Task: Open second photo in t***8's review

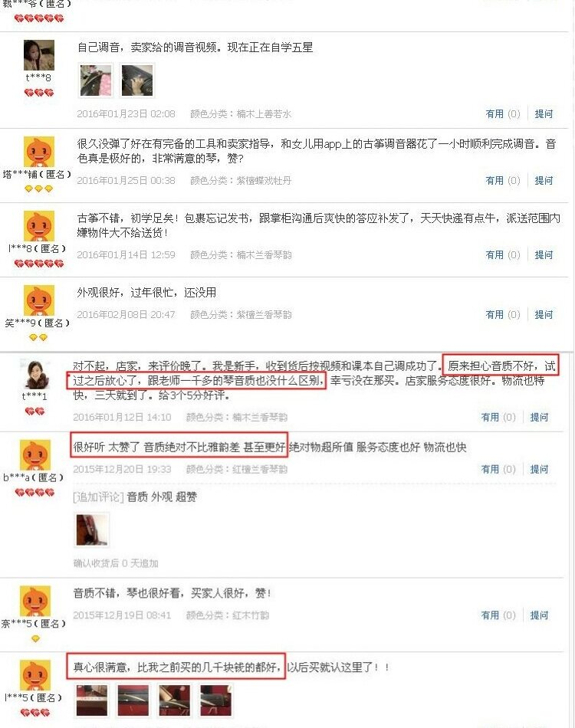Action: coord(137,80)
